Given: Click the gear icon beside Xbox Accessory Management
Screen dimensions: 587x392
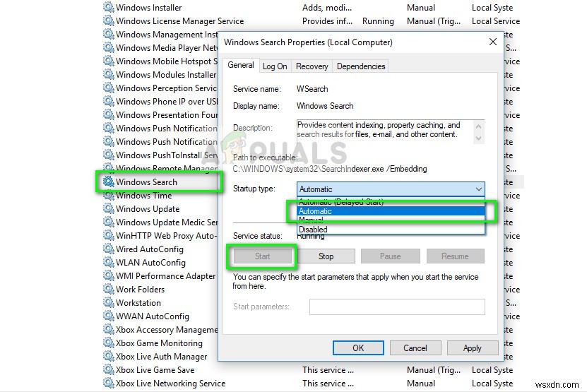Looking at the screenshot, I should (109, 329).
